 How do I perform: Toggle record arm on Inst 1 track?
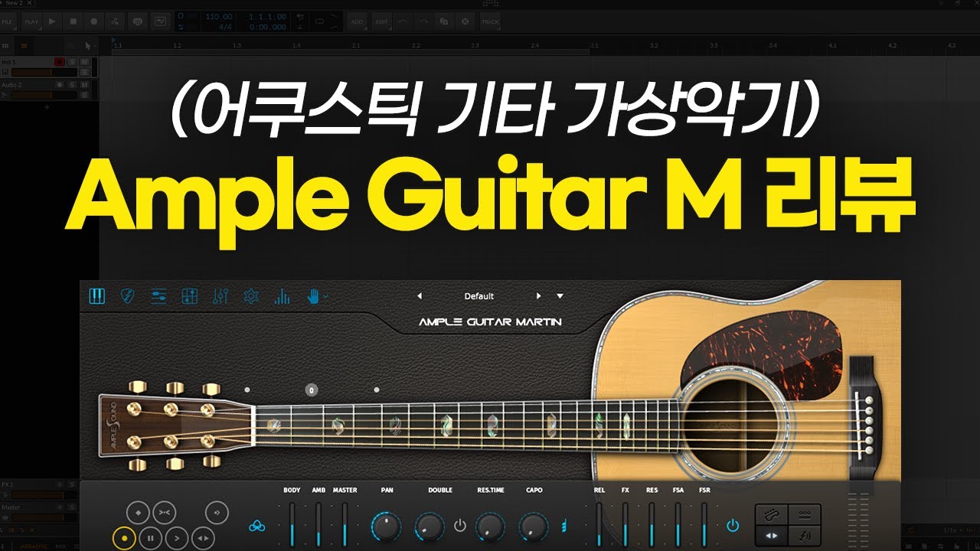tap(60, 62)
